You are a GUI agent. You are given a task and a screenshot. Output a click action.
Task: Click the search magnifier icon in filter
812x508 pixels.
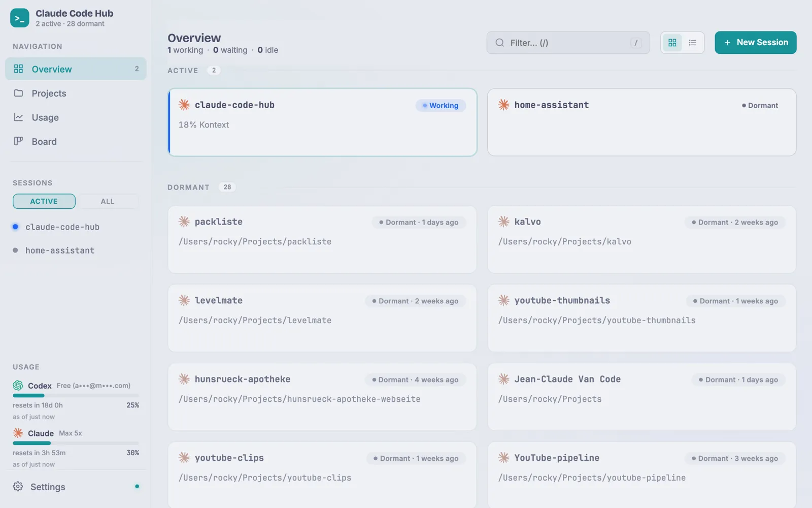(500, 43)
